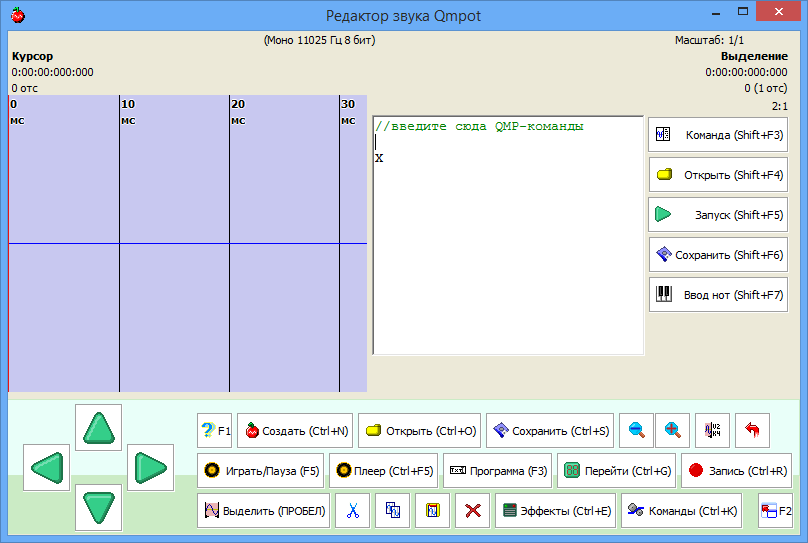This screenshot has height=543, width=808.
Task: Open script with Открыть (Shift+F4)
Action: click(718, 175)
